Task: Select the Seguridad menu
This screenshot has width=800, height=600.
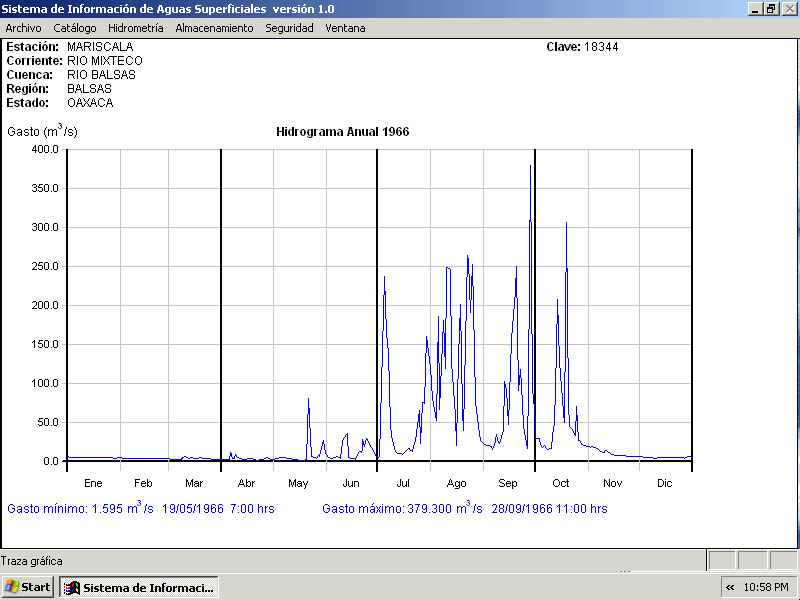Action: pyautogui.click(x=289, y=28)
